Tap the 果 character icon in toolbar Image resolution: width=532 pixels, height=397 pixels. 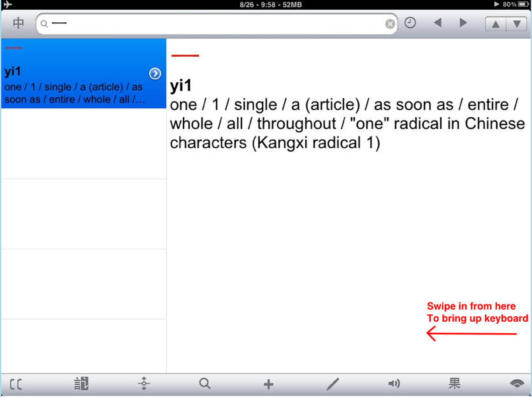[454, 384]
